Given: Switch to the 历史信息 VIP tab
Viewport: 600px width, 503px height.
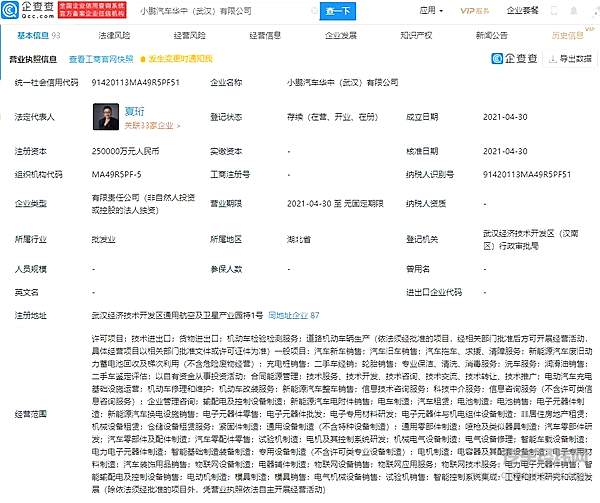Looking at the screenshot, I should coord(567,35).
